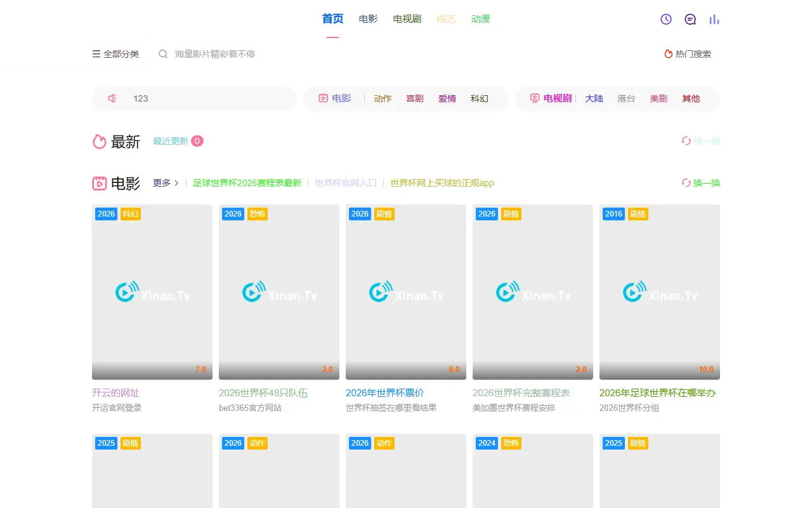Click the speaker announcement icon beside 123
The image size is (812, 508).
[x=112, y=98]
